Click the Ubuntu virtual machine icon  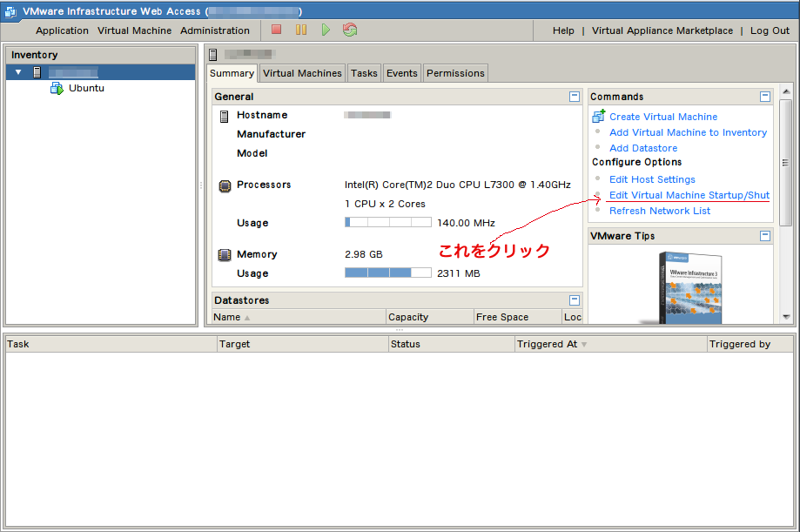click(57, 88)
